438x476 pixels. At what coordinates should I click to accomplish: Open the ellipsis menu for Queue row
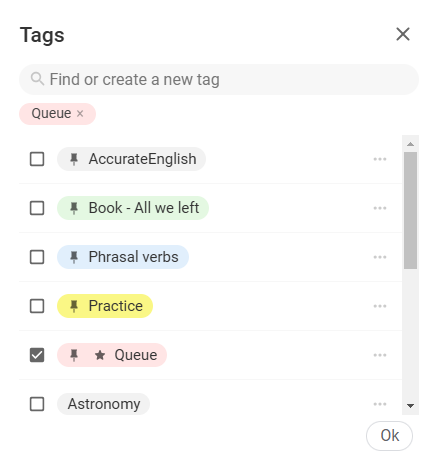click(380, 355)
